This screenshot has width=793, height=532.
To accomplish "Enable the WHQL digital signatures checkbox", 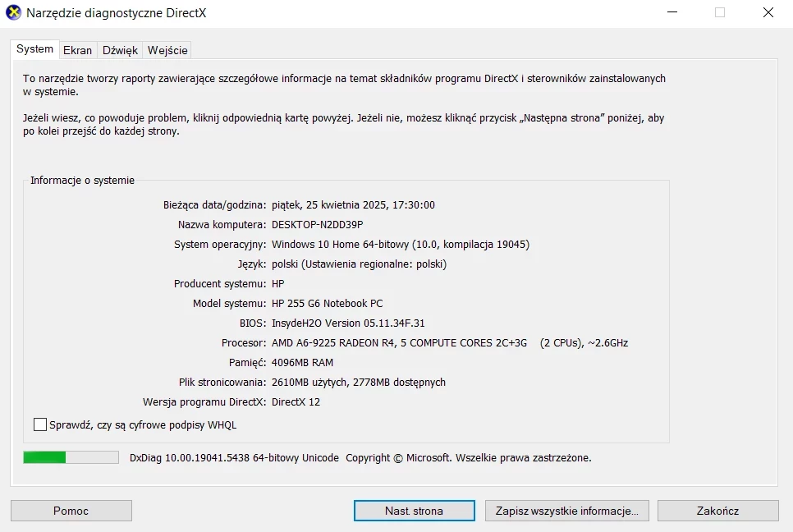I will (x=40, y=424).
